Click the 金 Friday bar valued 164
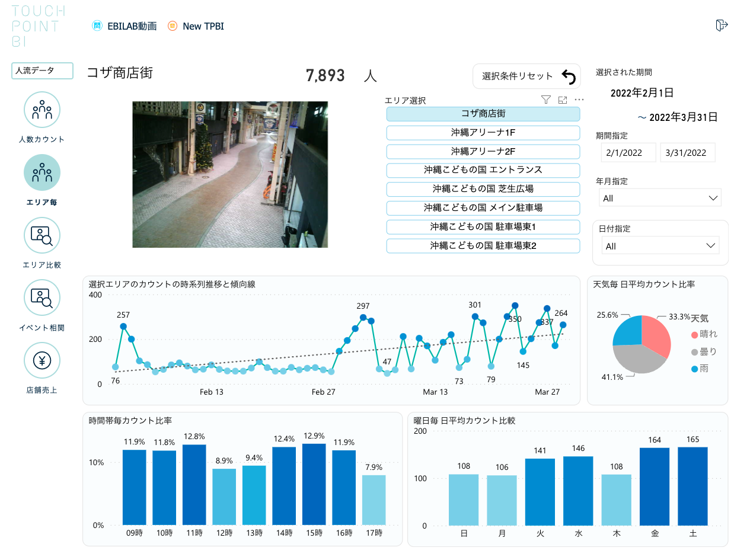Image resolution: width=750 pixels, height=560 pixels. pos(655,487)
